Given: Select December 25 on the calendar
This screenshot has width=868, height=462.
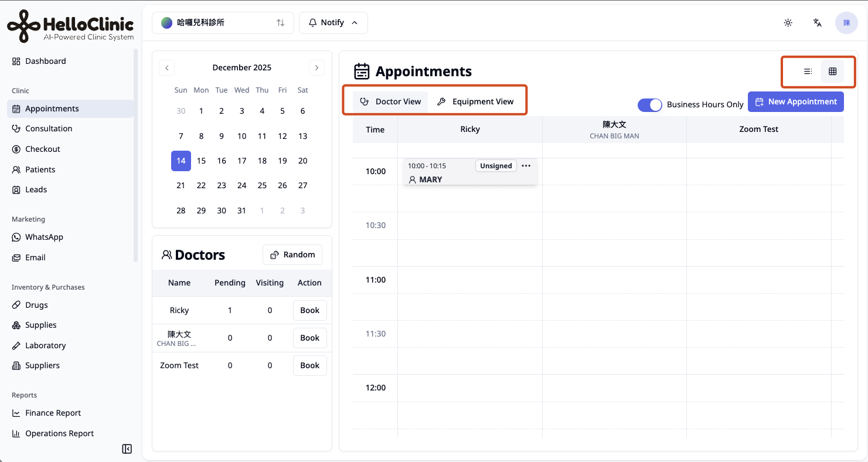Looking at the screenshot, I should click(x=262, y=185).
